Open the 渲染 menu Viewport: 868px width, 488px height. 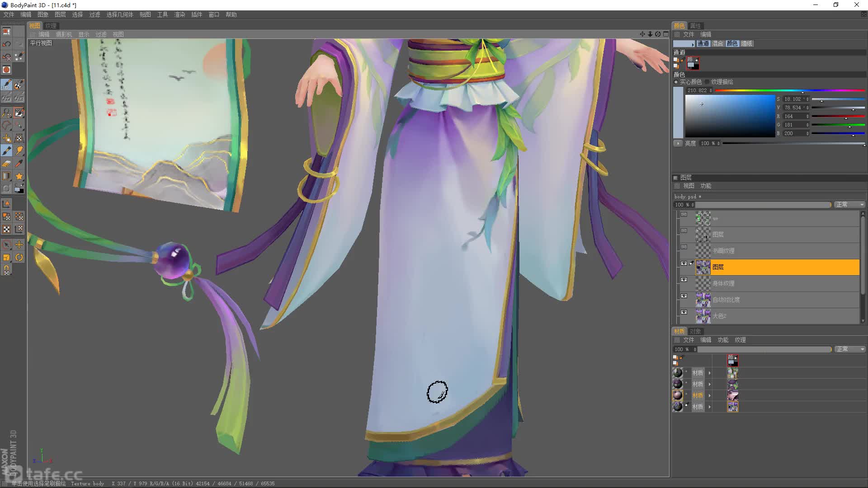pos(179,15)
